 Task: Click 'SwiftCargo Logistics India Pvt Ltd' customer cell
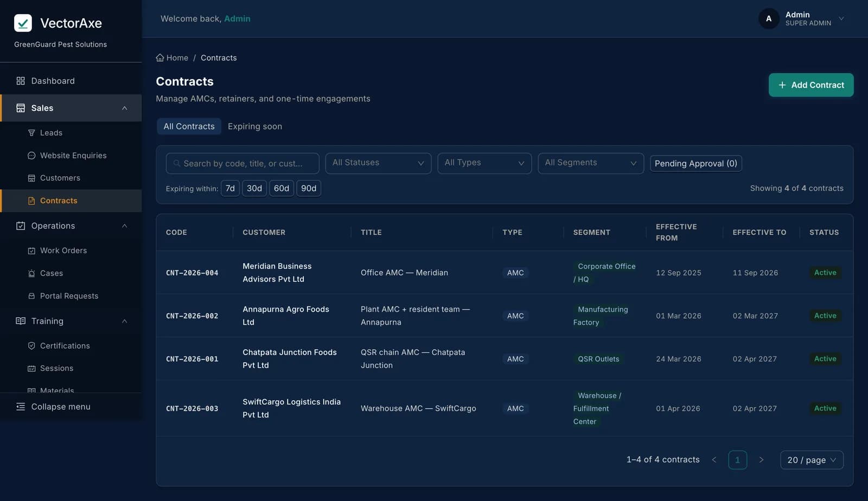292,408
